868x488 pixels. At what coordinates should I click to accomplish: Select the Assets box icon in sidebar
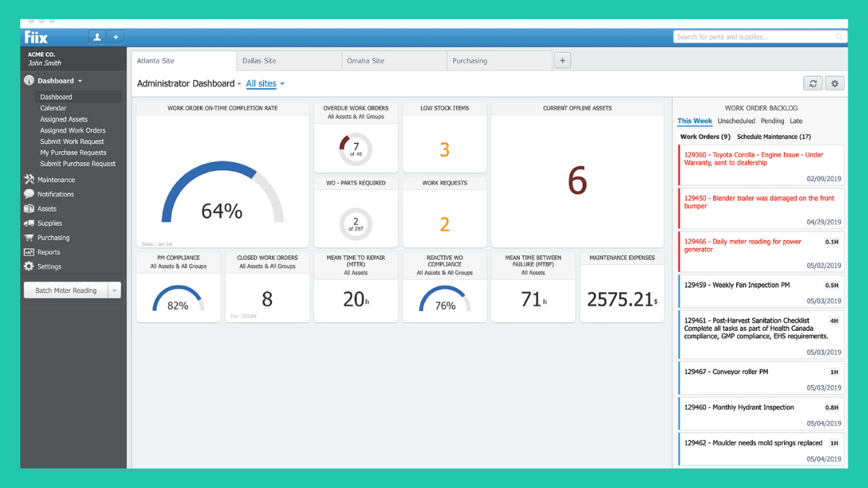point(28,209)
